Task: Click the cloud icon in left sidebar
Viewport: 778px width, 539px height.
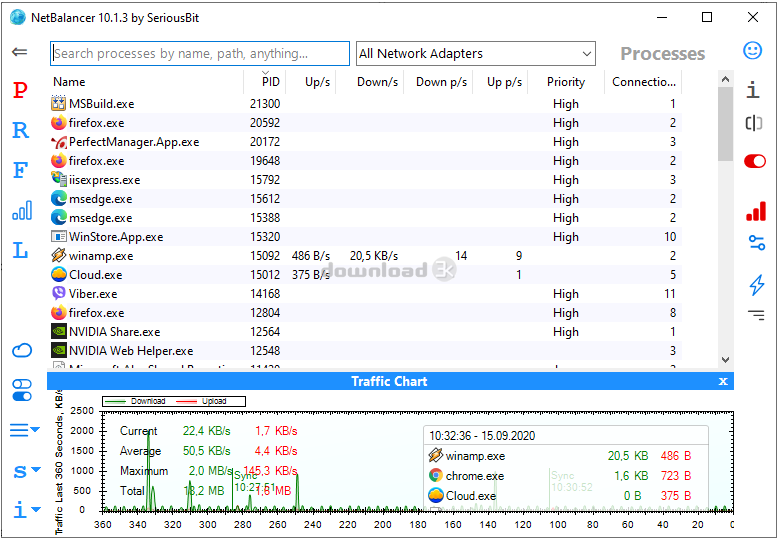Action: pos(21,350)
